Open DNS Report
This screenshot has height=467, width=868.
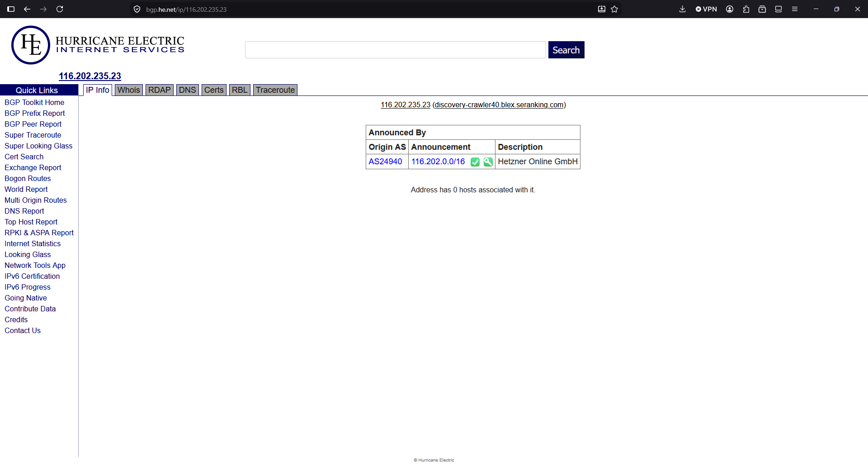coord(24,211)
